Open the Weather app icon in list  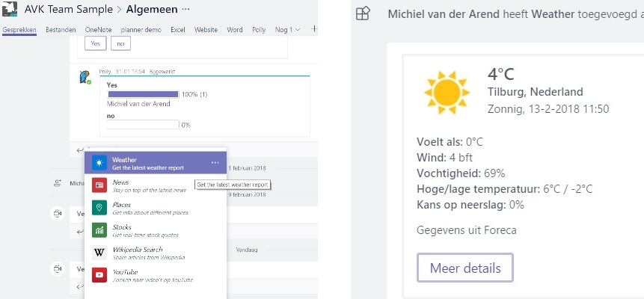(99, 163)
